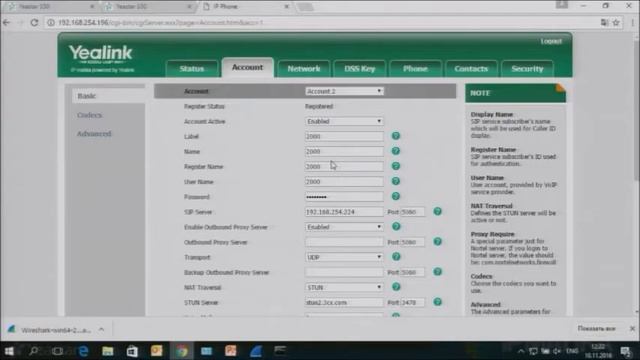Click the SIP Server Port field
This screenshot has height=360, width=640.
tap(412, 212)
